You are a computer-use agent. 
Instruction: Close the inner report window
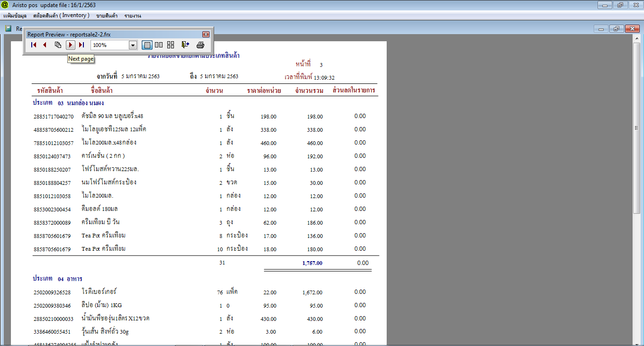(632, 29)
